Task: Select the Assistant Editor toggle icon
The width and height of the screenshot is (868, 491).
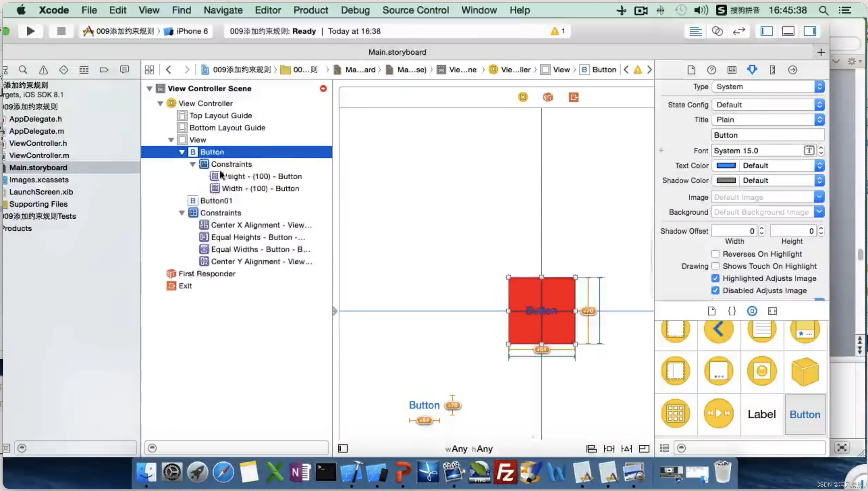Action: (x=718, y=31)
